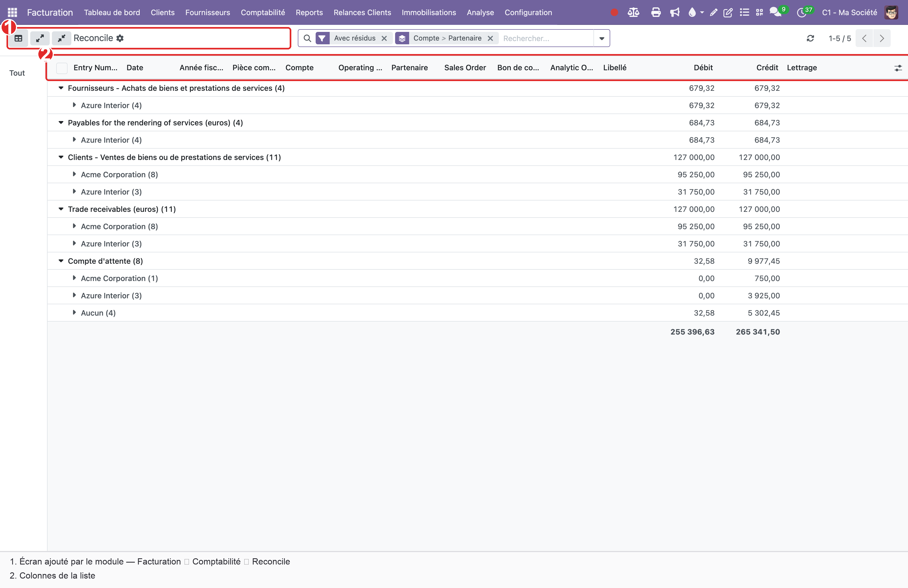
Task: Click the water drop icon
Action: [692, 12]
